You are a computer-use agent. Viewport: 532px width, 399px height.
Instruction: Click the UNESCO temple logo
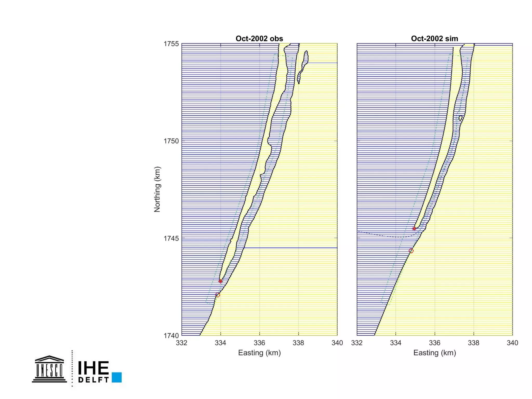pos(49,369)
